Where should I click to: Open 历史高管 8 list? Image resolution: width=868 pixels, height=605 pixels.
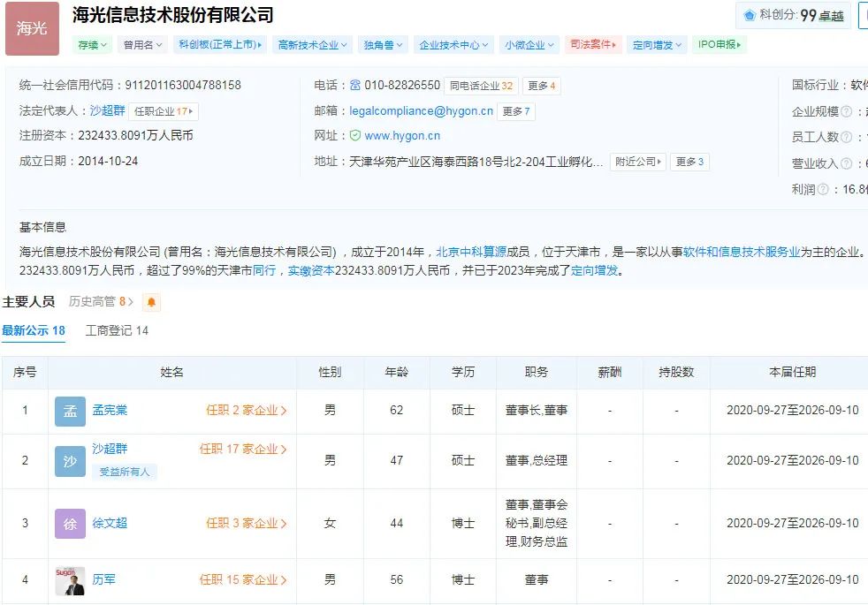(101, 301)
